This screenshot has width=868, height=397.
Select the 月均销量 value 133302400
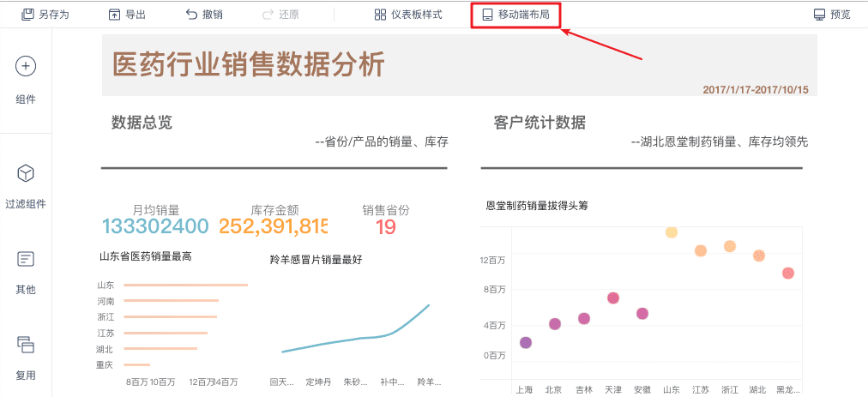(155, 226)
